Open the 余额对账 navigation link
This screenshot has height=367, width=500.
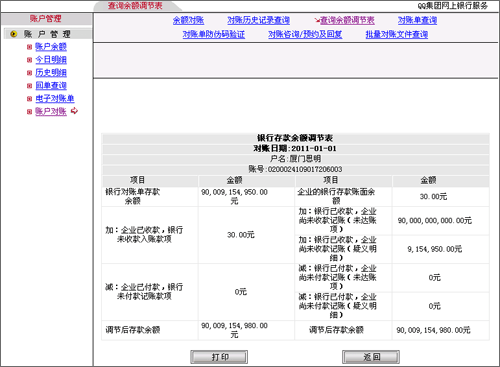(188, 20)
